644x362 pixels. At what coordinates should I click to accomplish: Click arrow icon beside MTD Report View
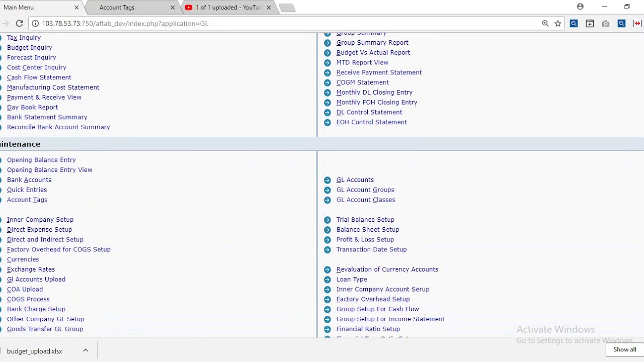[x=328, y=63]
